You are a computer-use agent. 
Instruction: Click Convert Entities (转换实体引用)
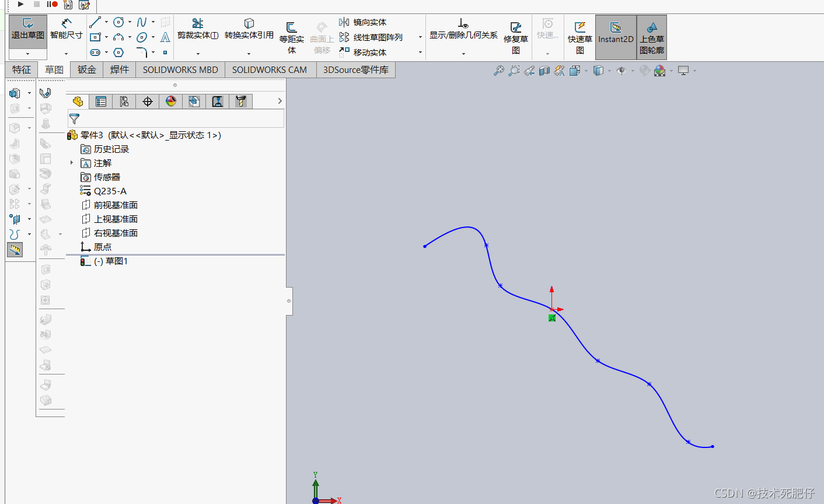249,29
